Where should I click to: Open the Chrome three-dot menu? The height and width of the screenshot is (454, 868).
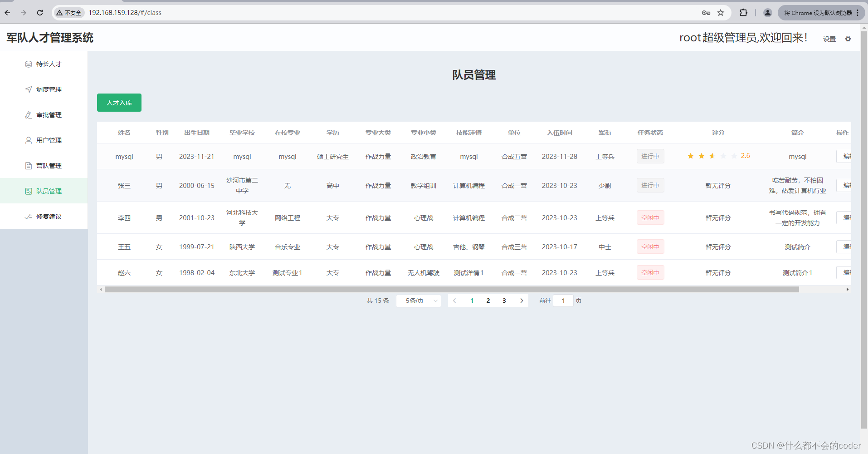858,13
